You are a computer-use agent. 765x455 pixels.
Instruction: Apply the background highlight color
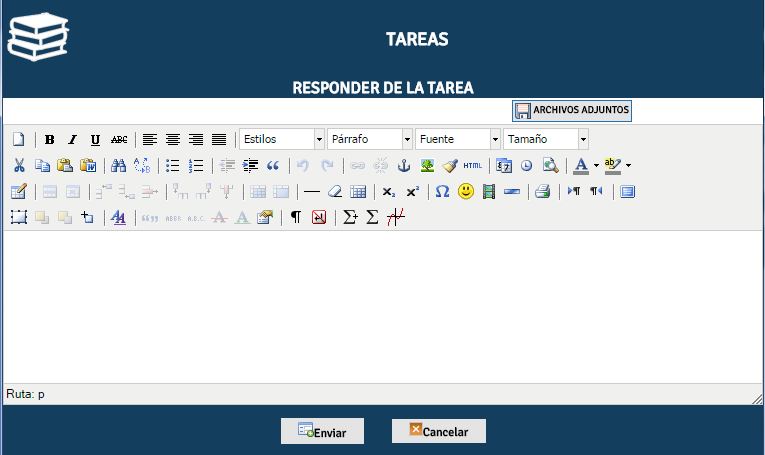(612, 165)
